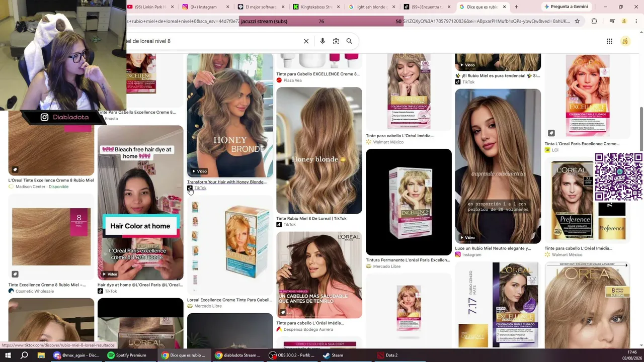Open the Google apps grid

tap(609, 41)
